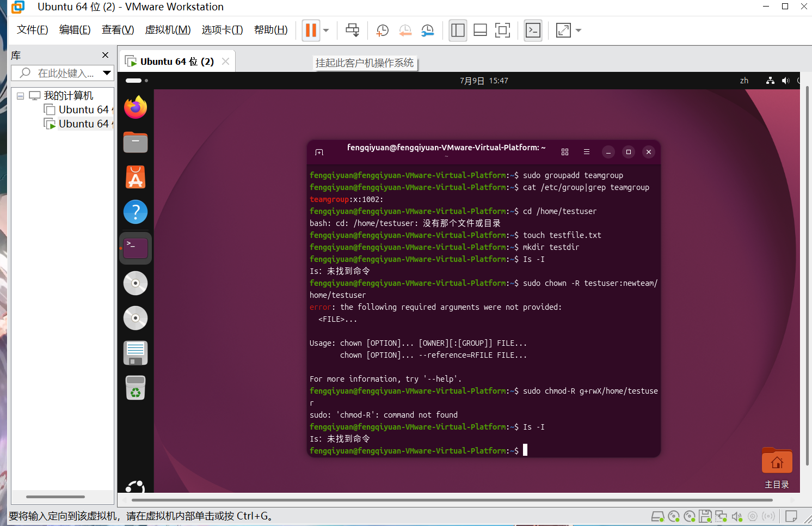This screenshot has width=812, height=526.
Task: Open the 查看(V) menu
Action: [x=118, y=30]
